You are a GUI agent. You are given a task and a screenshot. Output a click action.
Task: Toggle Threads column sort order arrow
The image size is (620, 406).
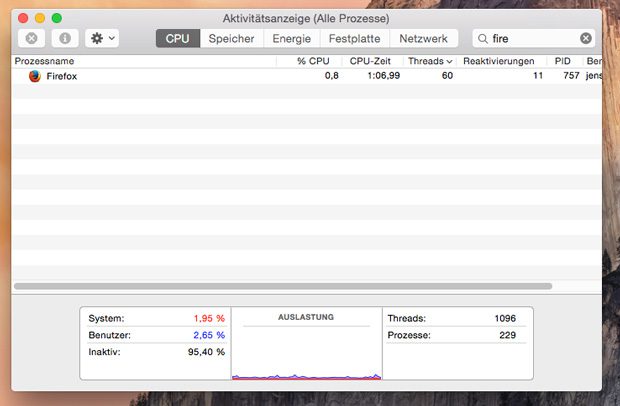point(449,61)
